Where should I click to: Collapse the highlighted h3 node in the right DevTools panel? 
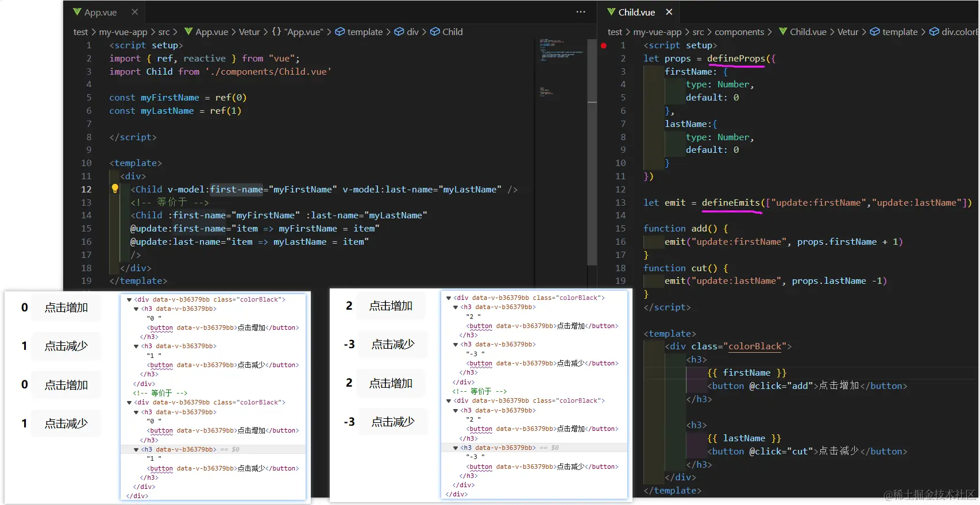click(456, 448)
